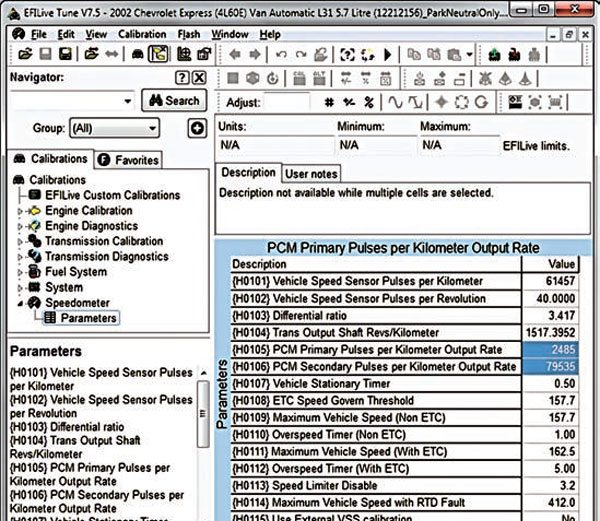Open the paste options dropdown arrow
The image size is (600, 521).
click(x=469, y=55)
